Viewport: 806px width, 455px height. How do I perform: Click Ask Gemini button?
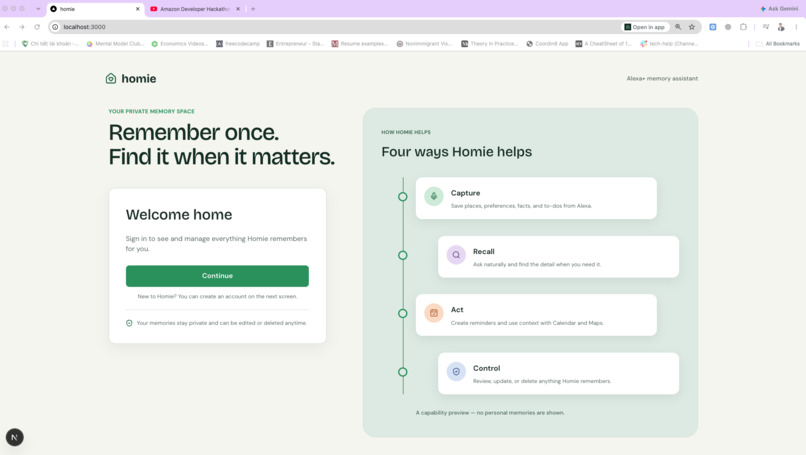[779, 9]
